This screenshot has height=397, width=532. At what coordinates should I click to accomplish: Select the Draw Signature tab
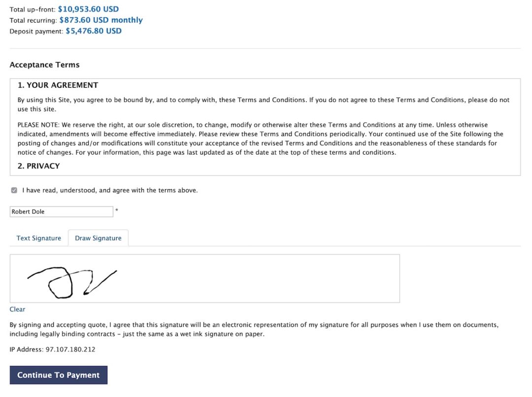pyautogui.click(x=98, y=238)
